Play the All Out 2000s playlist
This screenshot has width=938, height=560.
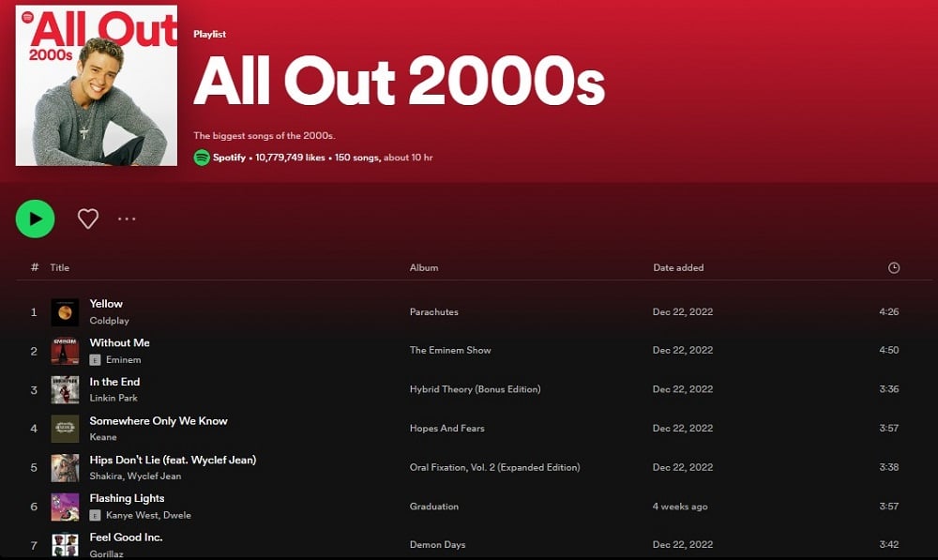click(x=35, y=219)
